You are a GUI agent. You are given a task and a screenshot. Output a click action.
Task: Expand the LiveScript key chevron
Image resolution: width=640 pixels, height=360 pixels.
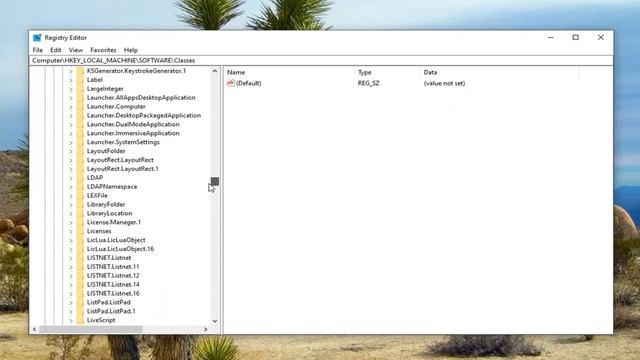71,320
